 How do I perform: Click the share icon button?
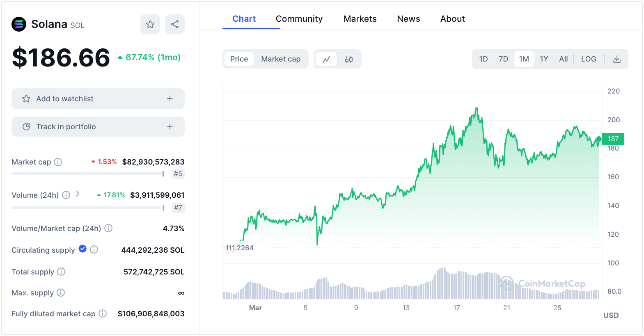click(x=175, y=25)
